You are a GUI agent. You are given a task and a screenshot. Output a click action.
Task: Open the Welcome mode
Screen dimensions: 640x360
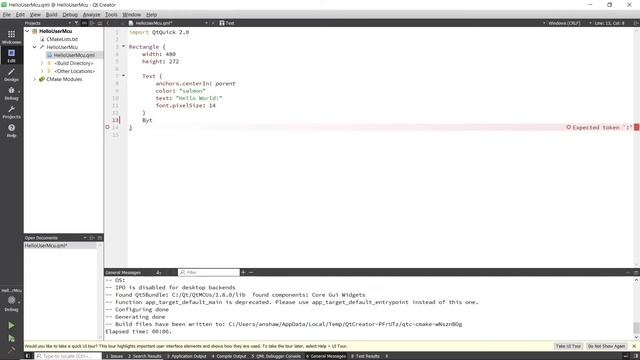pos(11,37)
